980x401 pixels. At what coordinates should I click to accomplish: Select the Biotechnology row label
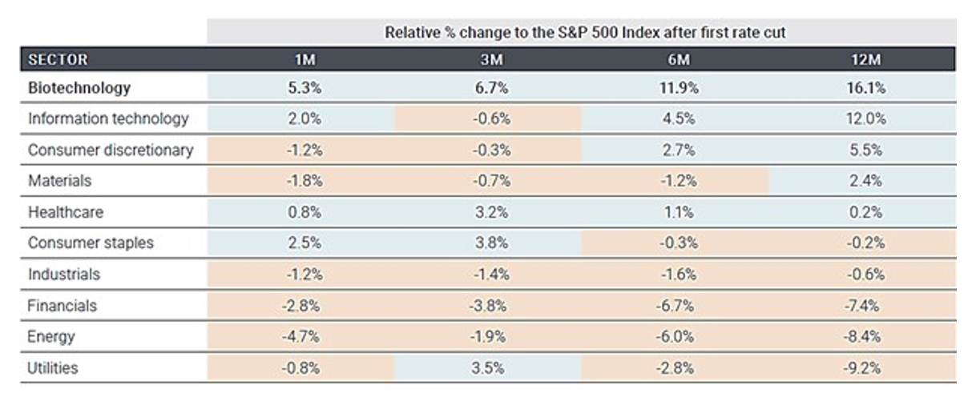79,87
